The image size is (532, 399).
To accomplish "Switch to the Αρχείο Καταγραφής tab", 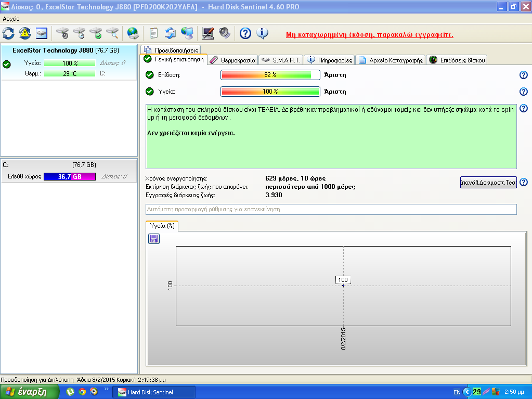I will [x=391, y=60].
